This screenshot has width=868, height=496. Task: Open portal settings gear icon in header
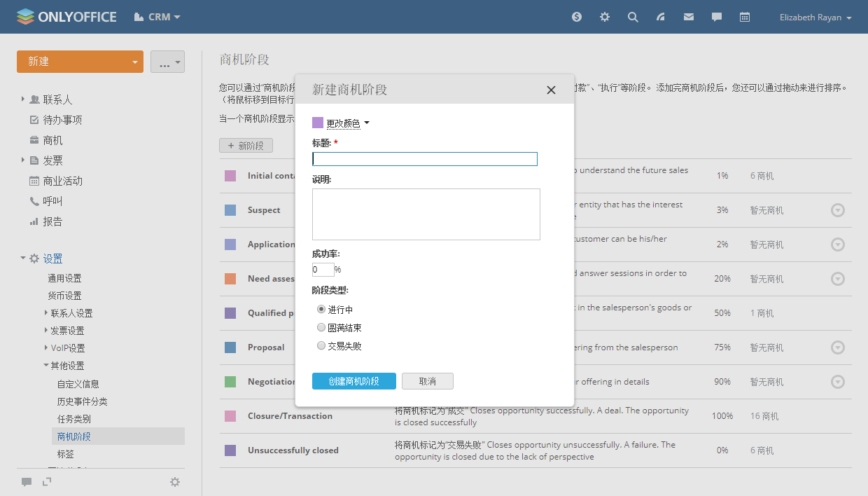[605, 17]
